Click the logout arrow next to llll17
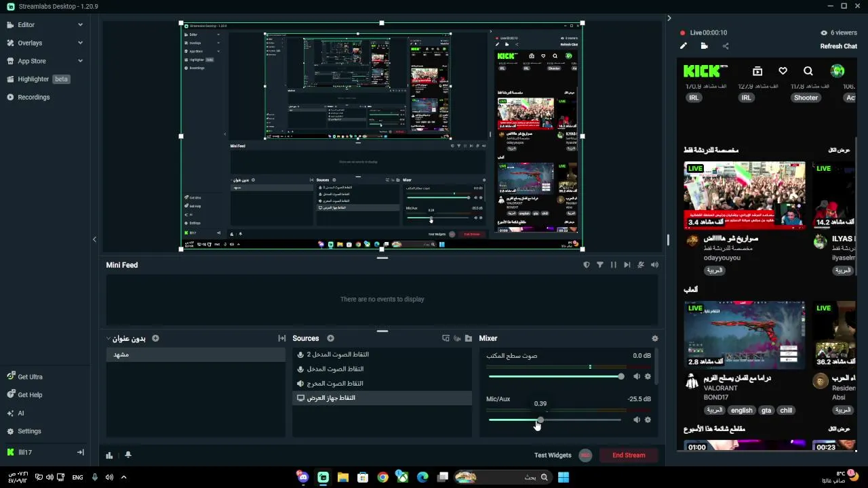This screenshot has width=868, height=488. coord(80,452)
